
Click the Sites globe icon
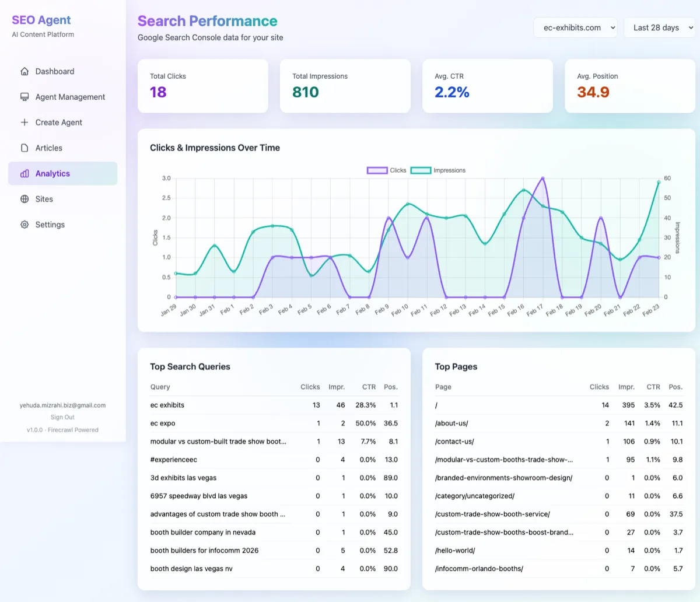pos(24,199)
